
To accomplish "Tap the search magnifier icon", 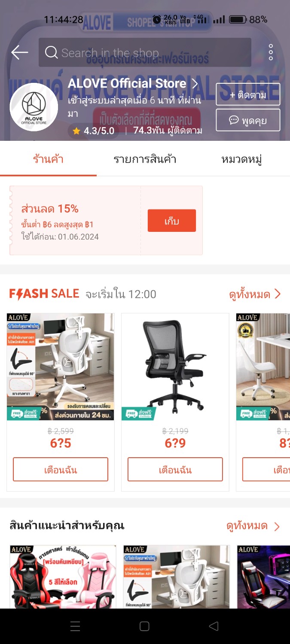I will (51, 52).
